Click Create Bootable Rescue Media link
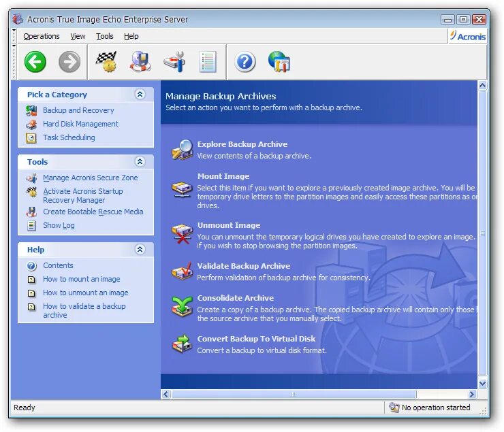 coord(93,212)
